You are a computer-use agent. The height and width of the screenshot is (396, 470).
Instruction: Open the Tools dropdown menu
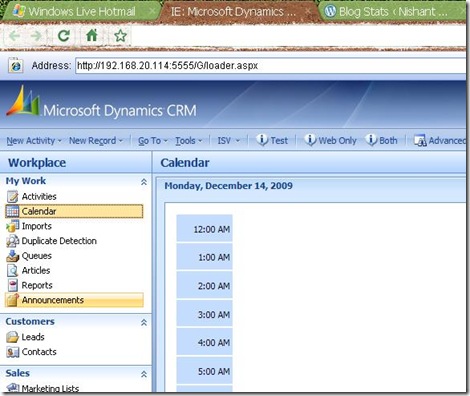pos(189,141)
